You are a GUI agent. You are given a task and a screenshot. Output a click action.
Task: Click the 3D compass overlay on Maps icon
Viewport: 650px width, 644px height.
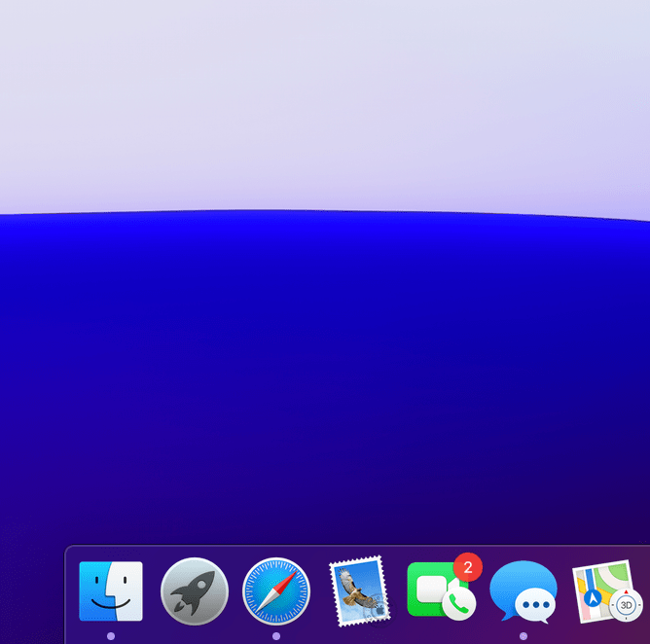click(x=627, y=606)
